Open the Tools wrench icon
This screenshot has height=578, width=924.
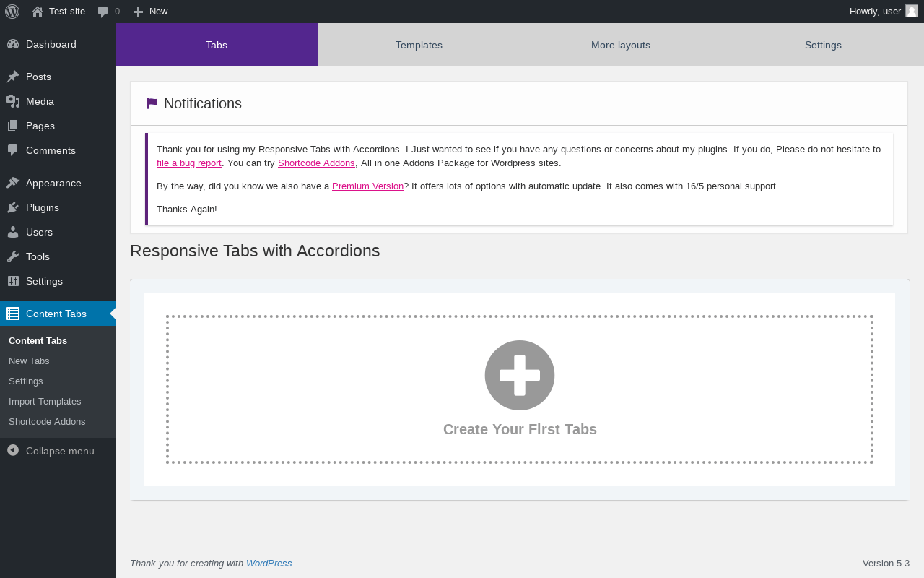pyautogui.click(x=13, y=256)
